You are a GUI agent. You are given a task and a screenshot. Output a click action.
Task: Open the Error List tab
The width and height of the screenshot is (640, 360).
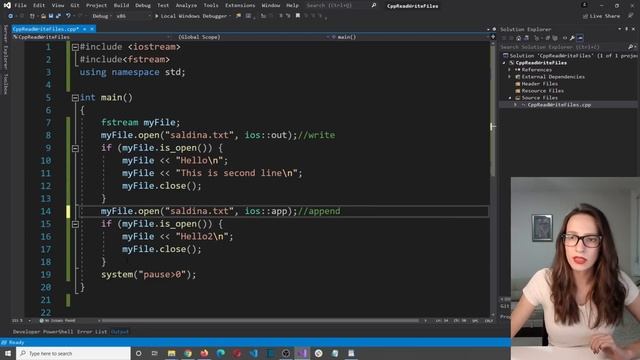click(92, 331)
